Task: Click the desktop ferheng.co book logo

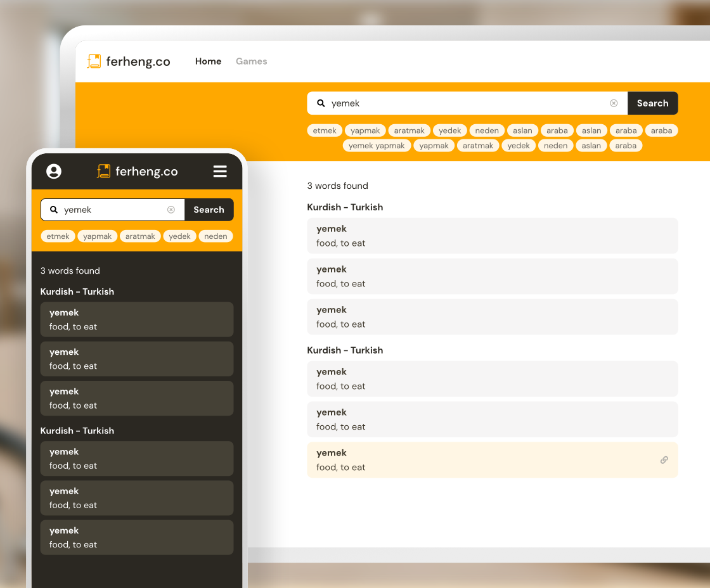Action: coord(94,61)
